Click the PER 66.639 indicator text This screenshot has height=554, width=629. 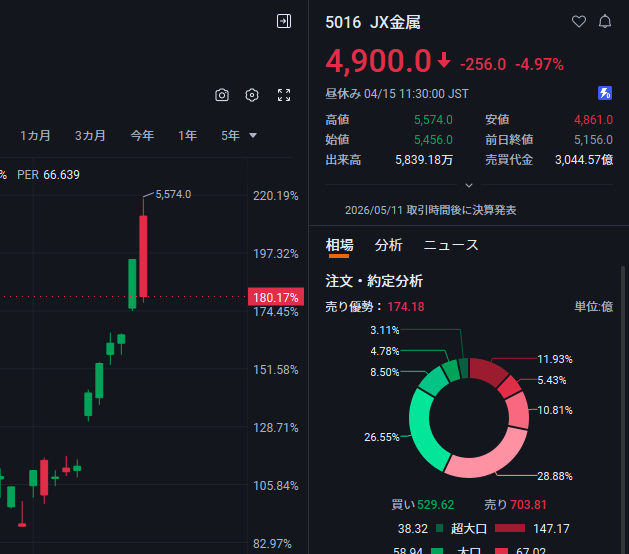pos(49,175)
